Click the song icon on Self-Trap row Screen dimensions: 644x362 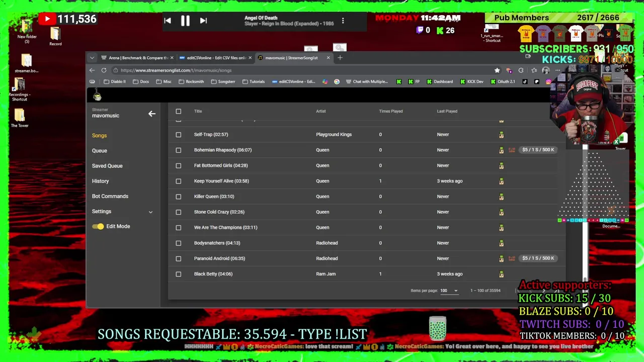click(501, 135)
